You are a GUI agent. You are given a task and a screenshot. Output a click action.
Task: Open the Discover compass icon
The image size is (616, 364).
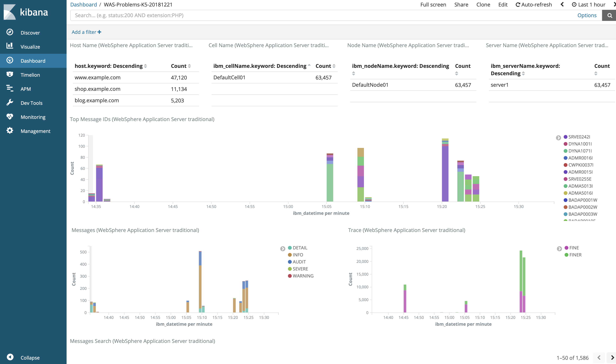pos(10,32)
